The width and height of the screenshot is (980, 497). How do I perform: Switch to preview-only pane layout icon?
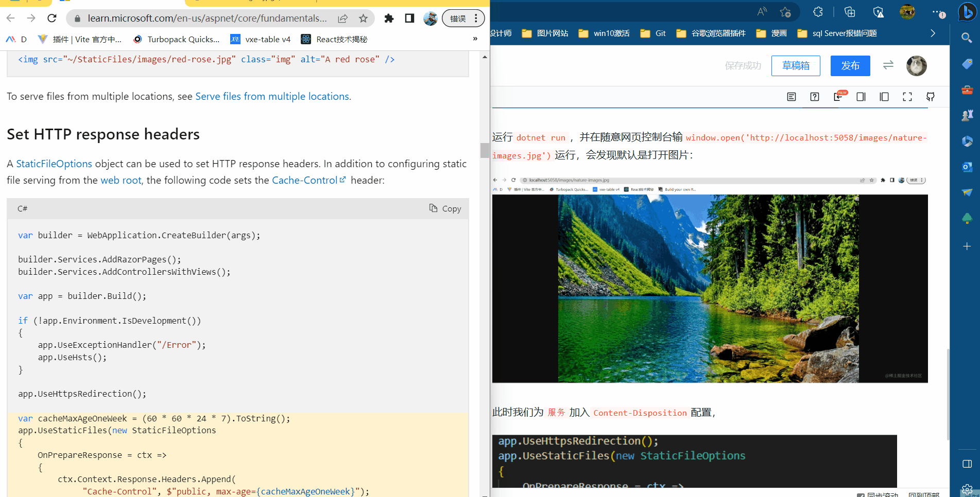click(x=884, y=97)
